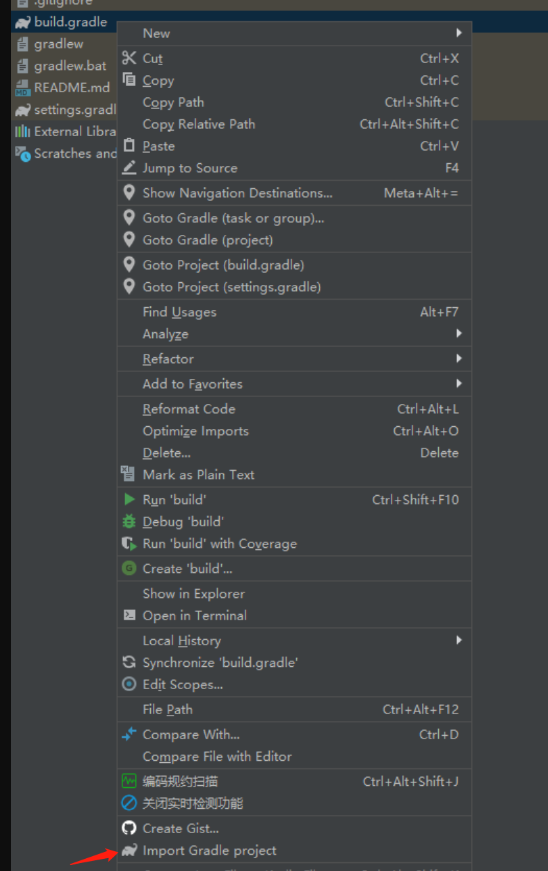Click Run 'build' with Coverage icon
548x871 pixels.
click(129, 543)
